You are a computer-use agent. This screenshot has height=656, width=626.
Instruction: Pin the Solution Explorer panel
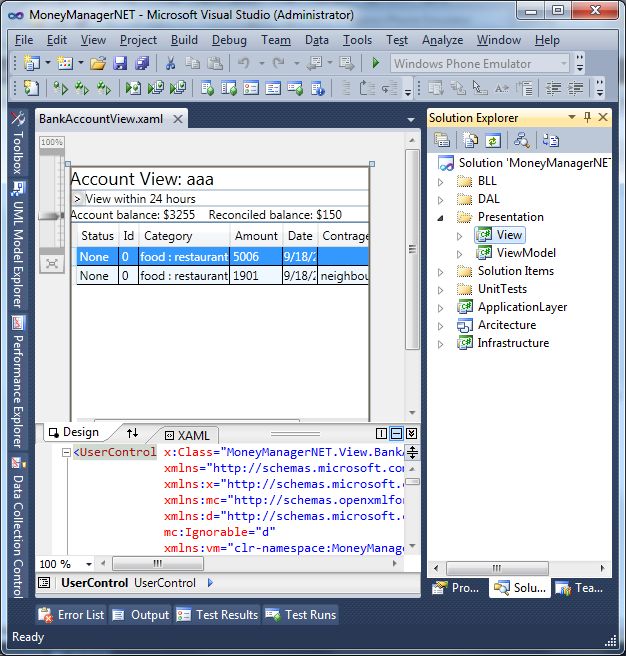pyautogui.click(x=588, y=118)
